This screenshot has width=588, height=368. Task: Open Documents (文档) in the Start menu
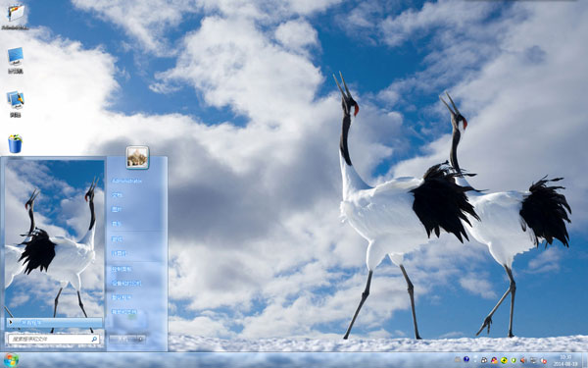(x=117, y=195)
